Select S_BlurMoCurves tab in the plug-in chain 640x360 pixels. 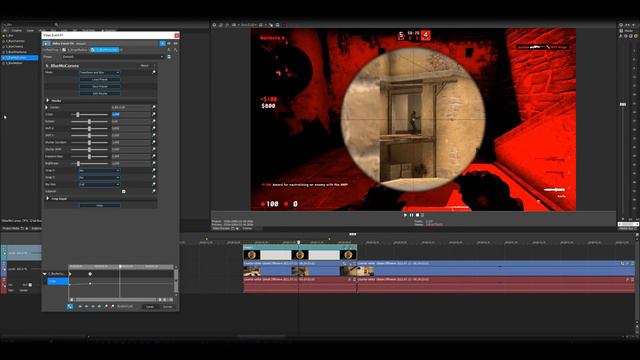(x=106, y=50)
